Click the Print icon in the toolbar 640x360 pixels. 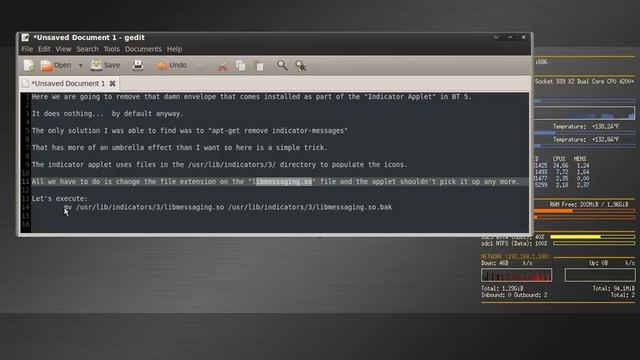pyautogui.click(x=138, y=65)
